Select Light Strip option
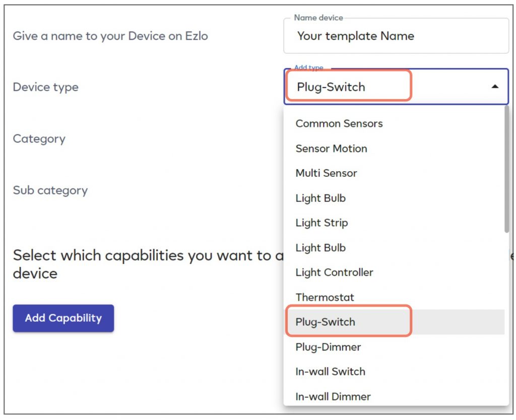516x420 pixels. point(321,223)
